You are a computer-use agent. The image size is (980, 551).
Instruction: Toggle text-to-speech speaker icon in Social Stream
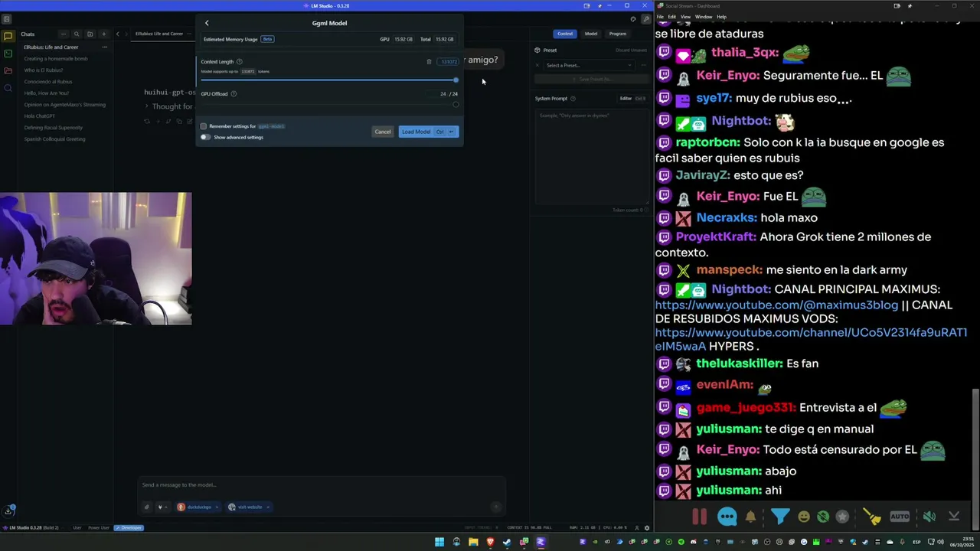(929, 517)
